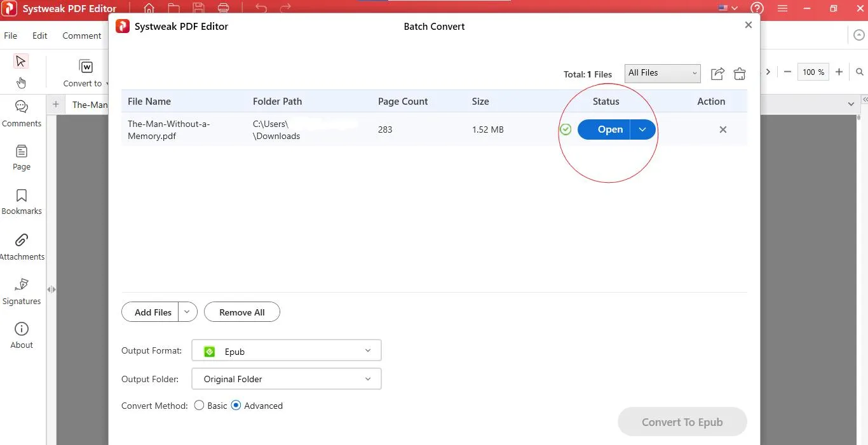Image resolution: width=868 pixels, height=445 pixels.
Task: Click the Remove All button
Action: click(241, 312)
